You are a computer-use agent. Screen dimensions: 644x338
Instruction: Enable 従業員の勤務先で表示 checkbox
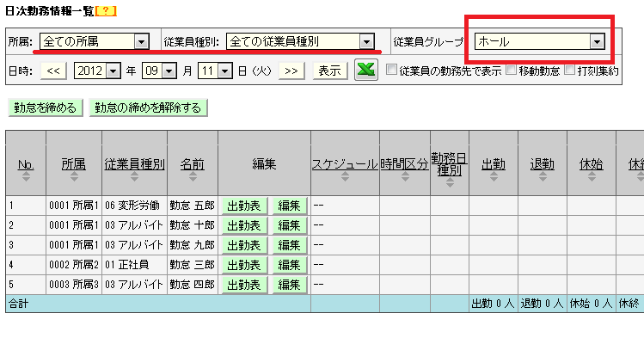pyautogui.click(x=391, y=70)
